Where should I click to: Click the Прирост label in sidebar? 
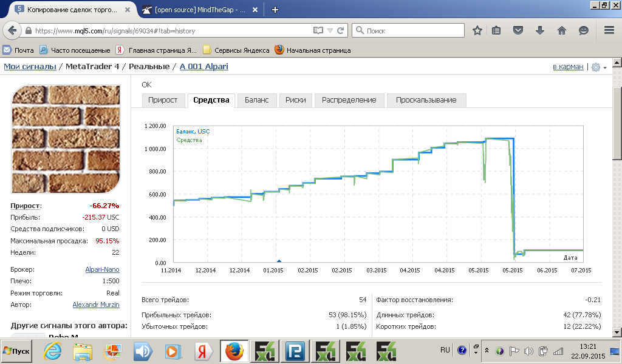[26, 206]
